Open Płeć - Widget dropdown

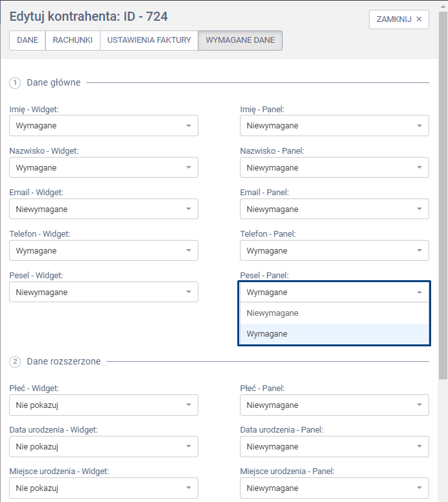coord(104,405)
